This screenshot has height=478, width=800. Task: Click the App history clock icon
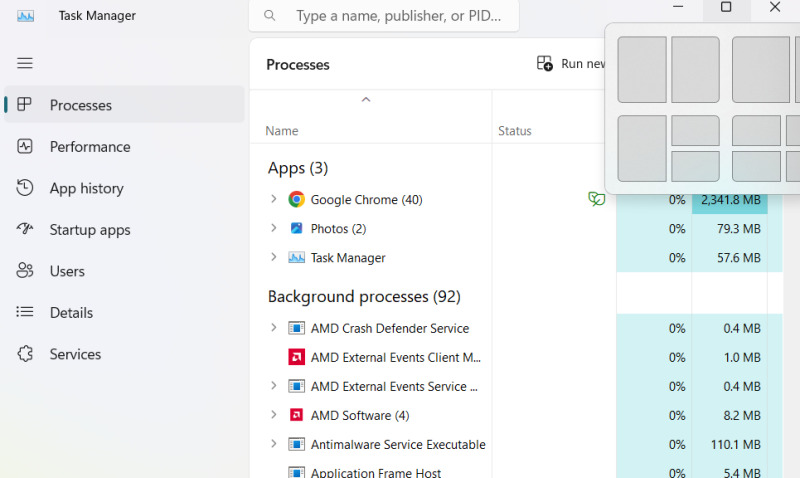point(24,188)
